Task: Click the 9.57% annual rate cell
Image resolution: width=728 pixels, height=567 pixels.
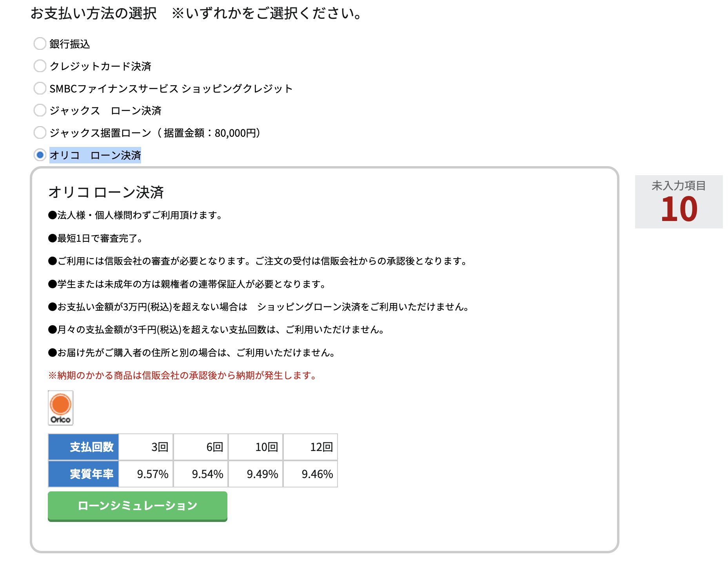Action: 146,474
